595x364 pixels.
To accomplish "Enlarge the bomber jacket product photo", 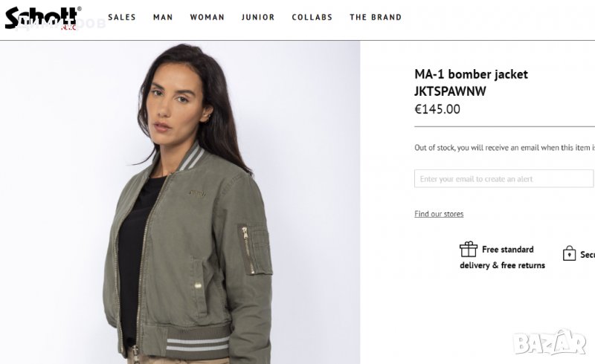I will tap(180, 202).
